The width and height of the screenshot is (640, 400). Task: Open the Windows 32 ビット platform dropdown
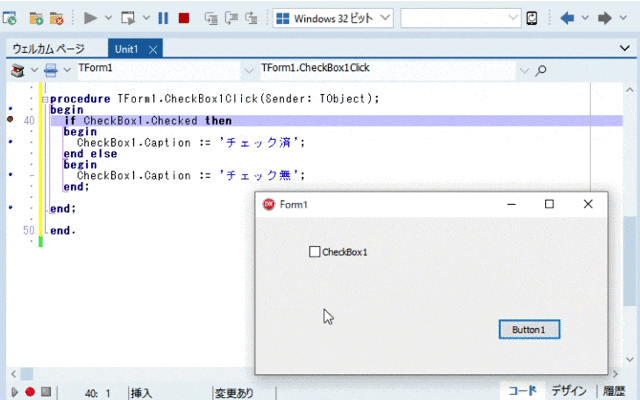click(384, 18)
